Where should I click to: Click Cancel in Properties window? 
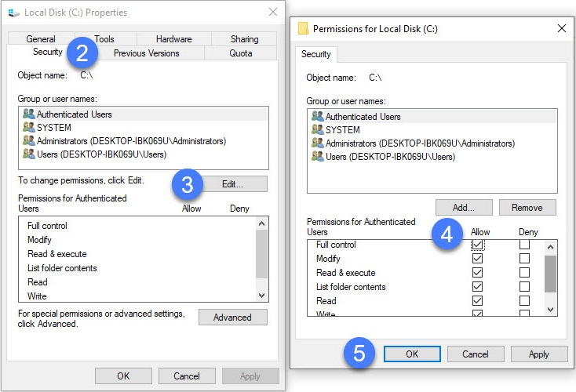187,376
